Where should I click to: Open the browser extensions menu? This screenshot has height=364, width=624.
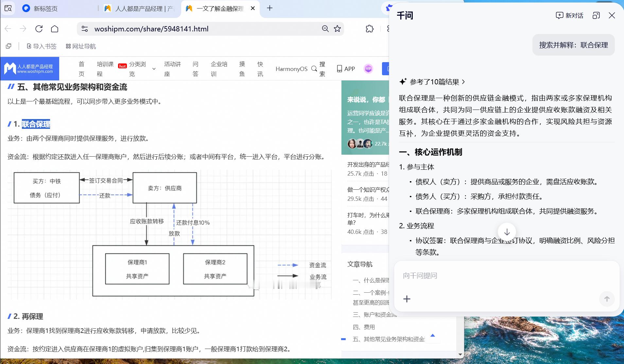pyautogui.click(x=370, y=29)
